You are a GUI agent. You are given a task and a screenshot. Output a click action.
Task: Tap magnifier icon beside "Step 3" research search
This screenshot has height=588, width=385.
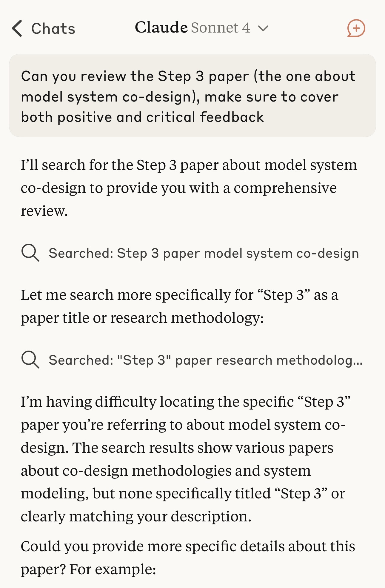[x=30, y=360]
